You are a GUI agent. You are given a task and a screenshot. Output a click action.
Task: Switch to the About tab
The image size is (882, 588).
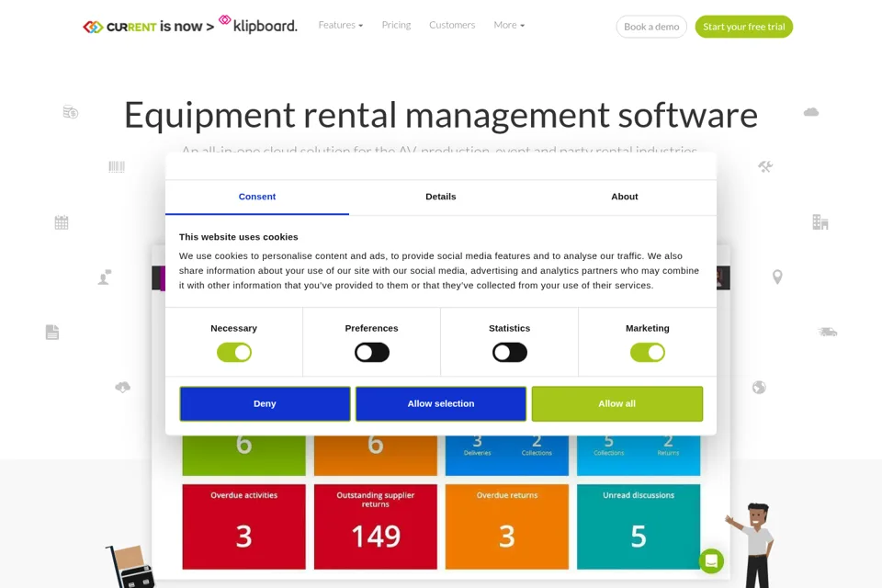pyautogui.click(x=625, y=197)
